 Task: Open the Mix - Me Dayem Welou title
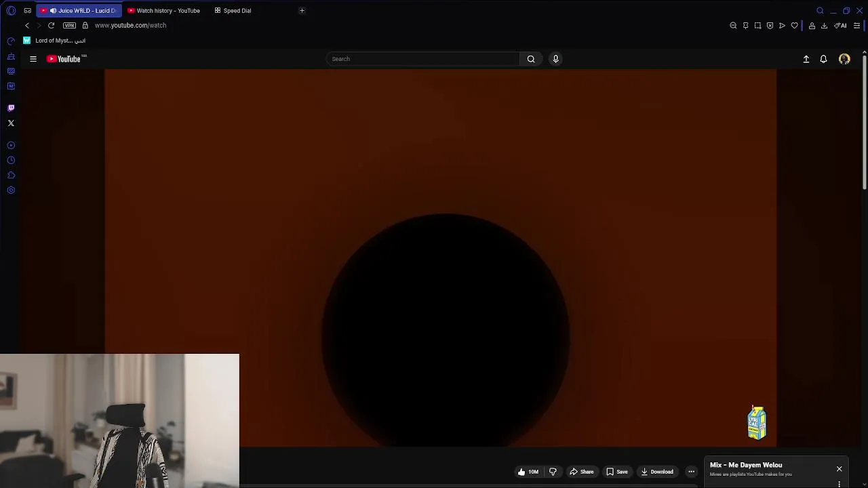[746, 465]
